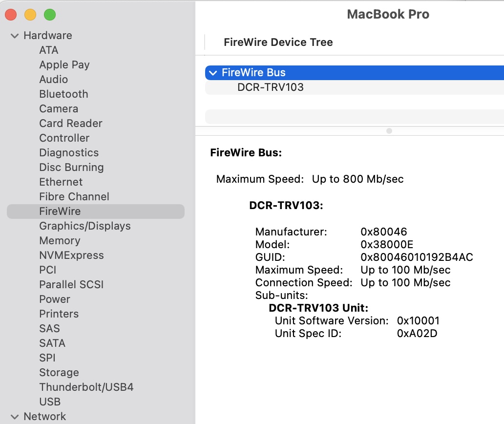
Task: Select the FireWire Bus row
Action: click(254, 73)
